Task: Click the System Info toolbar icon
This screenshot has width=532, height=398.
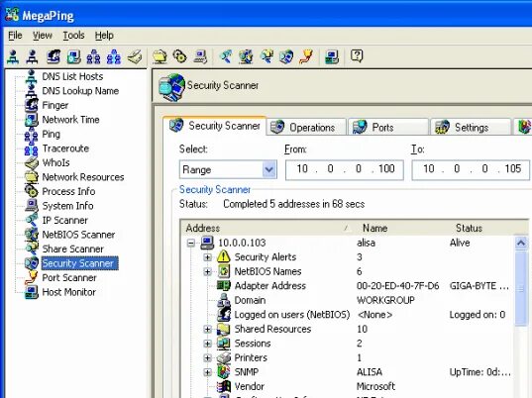Action: click(x=200, y=56)
